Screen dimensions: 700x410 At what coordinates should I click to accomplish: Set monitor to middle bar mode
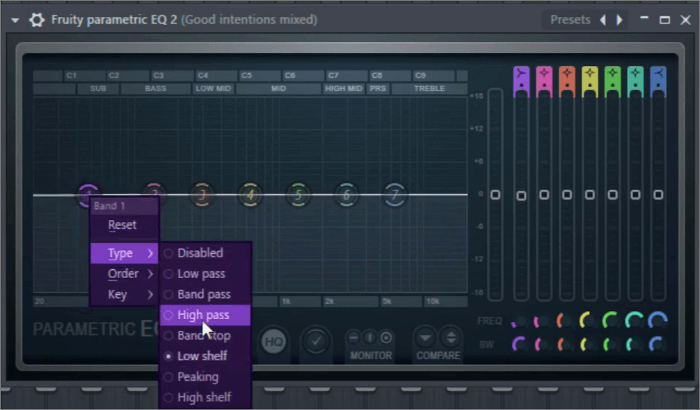click(370, 338)
